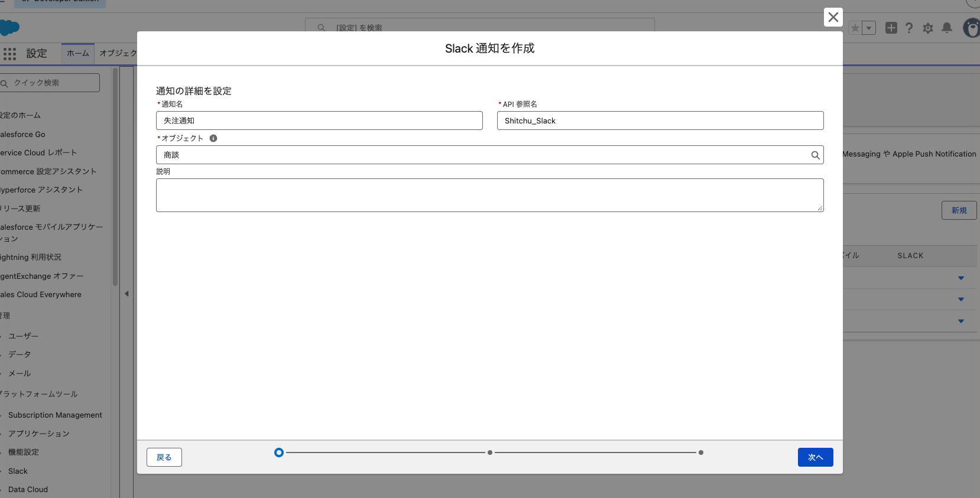Open Commerce 設定アシスタント in sidebar
Viewport: 980px width, 498px height.
[x=48, y=171]
